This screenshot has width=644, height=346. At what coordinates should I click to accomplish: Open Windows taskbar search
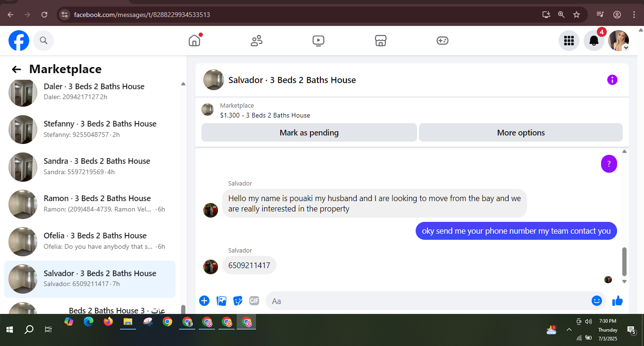(29, 329)
